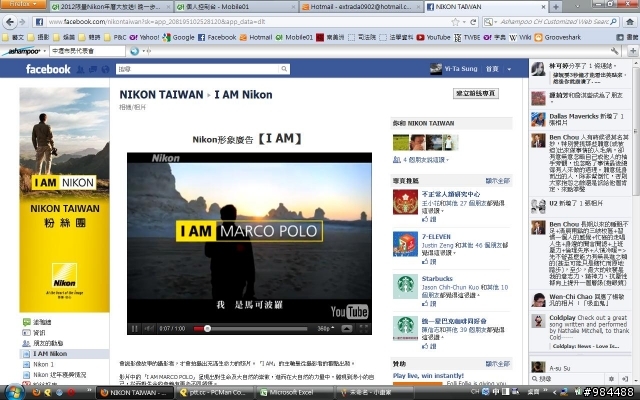Image resolution: width=640 pixels, height=400 pixels.
Task: Open the Yahoo! bookmark
Action: 144,37
